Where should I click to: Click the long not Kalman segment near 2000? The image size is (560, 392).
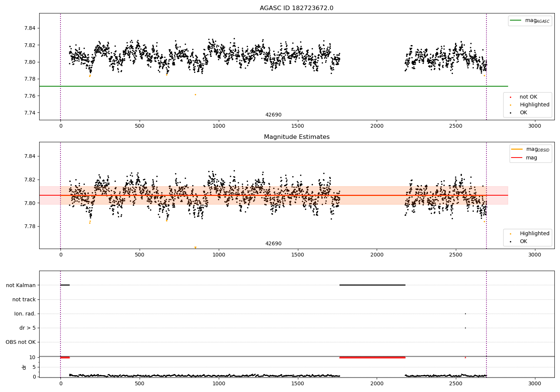point(372,285)
